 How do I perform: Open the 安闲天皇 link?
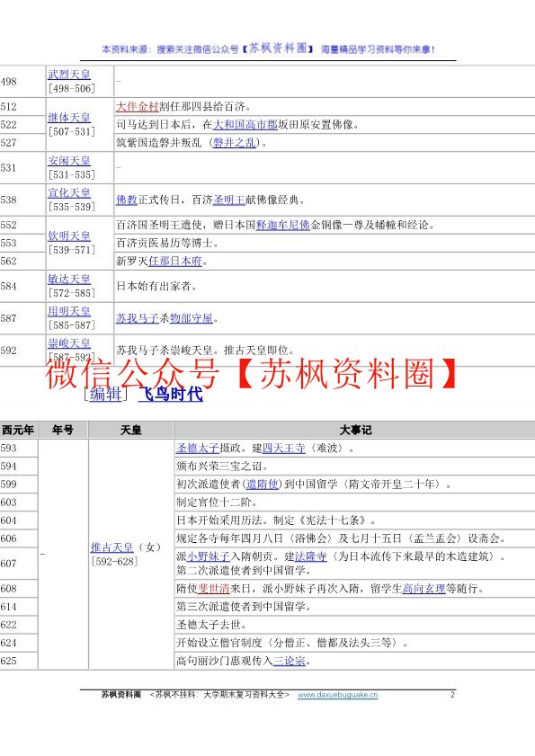coord(69,161)
